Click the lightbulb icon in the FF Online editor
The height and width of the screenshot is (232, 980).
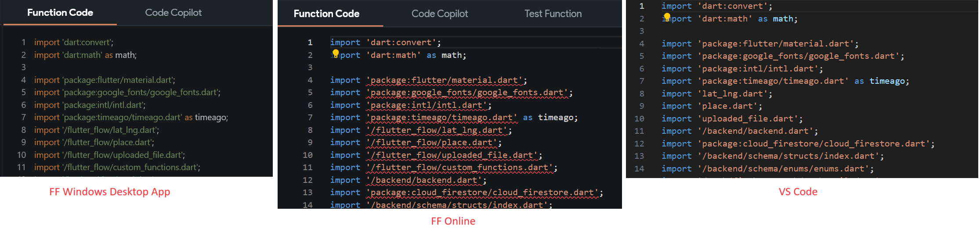pos(336,53)
